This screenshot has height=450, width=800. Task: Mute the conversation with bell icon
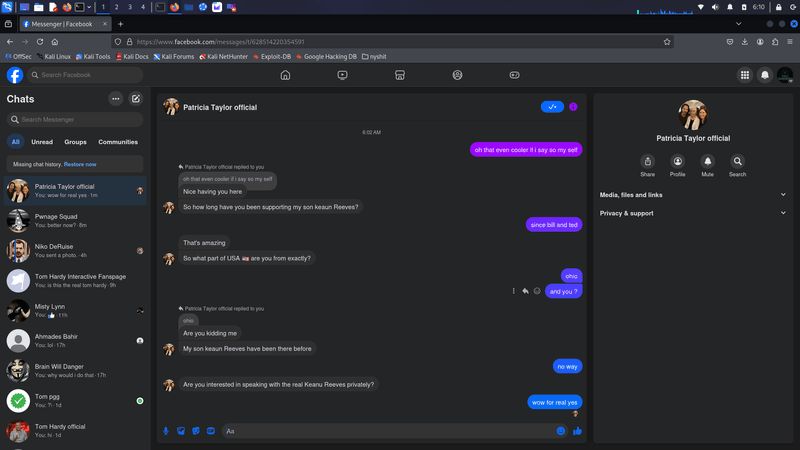[708, 162]
